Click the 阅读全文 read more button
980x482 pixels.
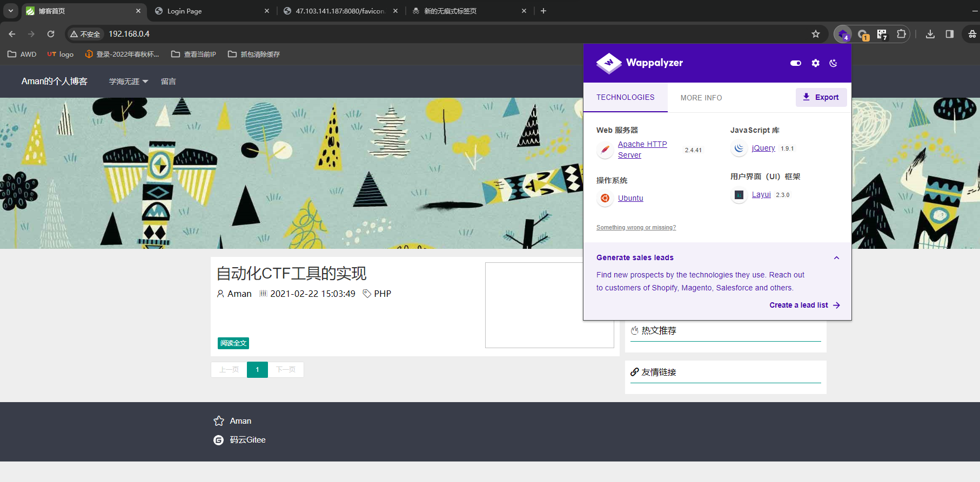233,343
